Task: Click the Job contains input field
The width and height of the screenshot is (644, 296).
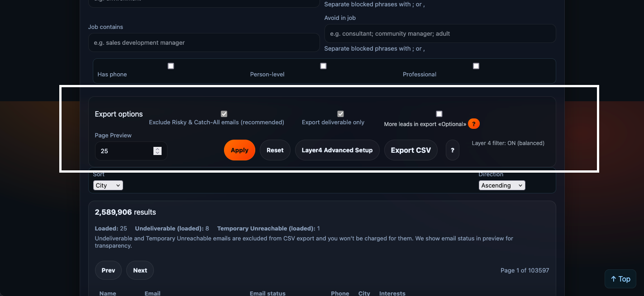Action: pyautogui.click(x=204, y=42)
